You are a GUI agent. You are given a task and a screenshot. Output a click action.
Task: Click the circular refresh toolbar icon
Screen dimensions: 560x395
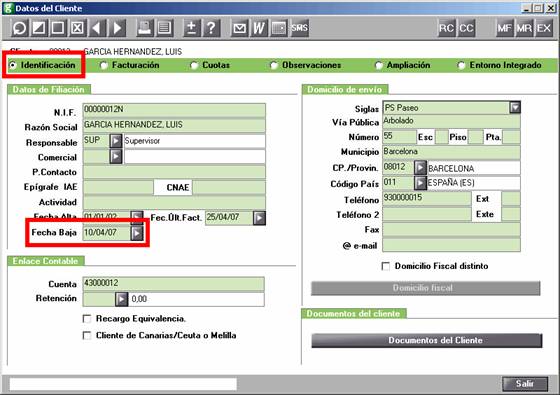pos(19,28)
